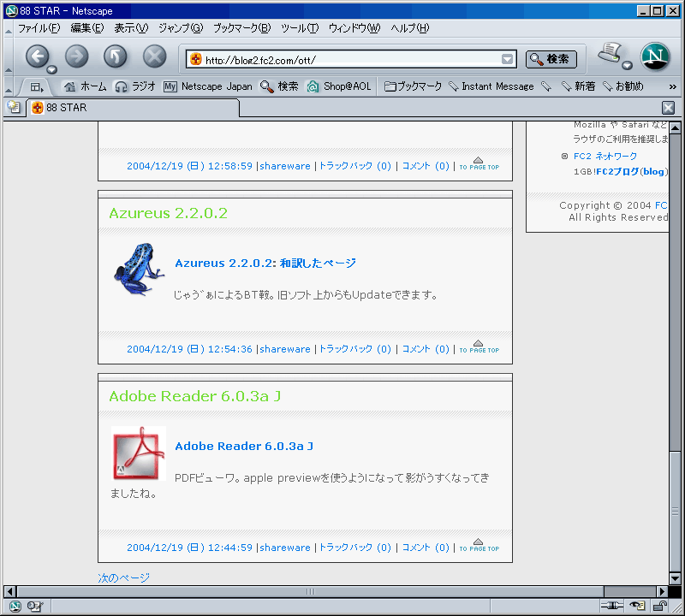Open the ヘルプ(H) menu
685x616 pixels.
click(x=410, y=28)
